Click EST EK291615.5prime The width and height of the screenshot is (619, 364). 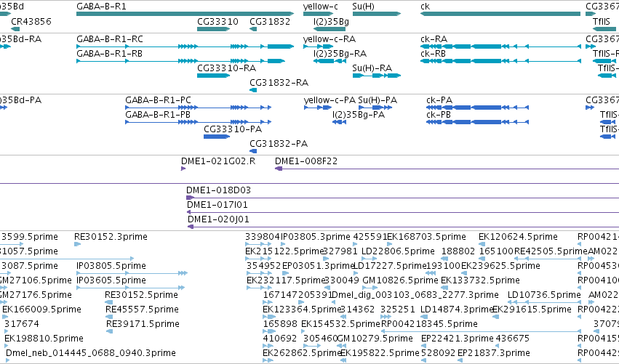pos(532,310)
